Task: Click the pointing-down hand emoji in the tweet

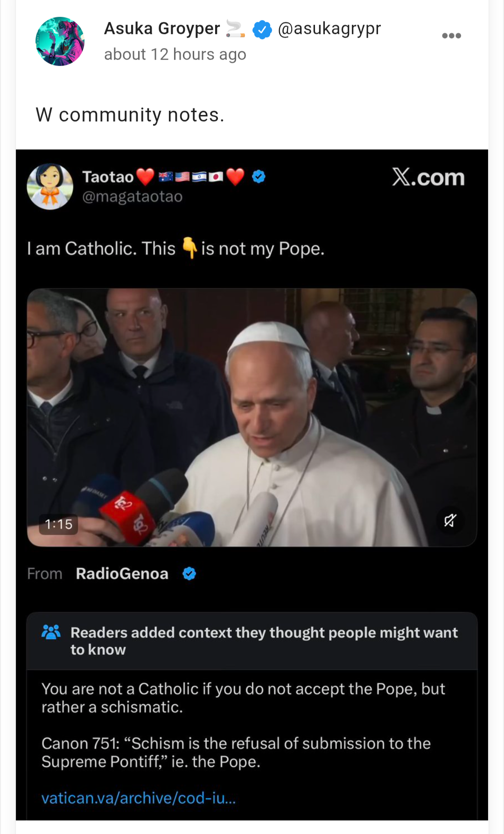Action: tap(189, 247)
